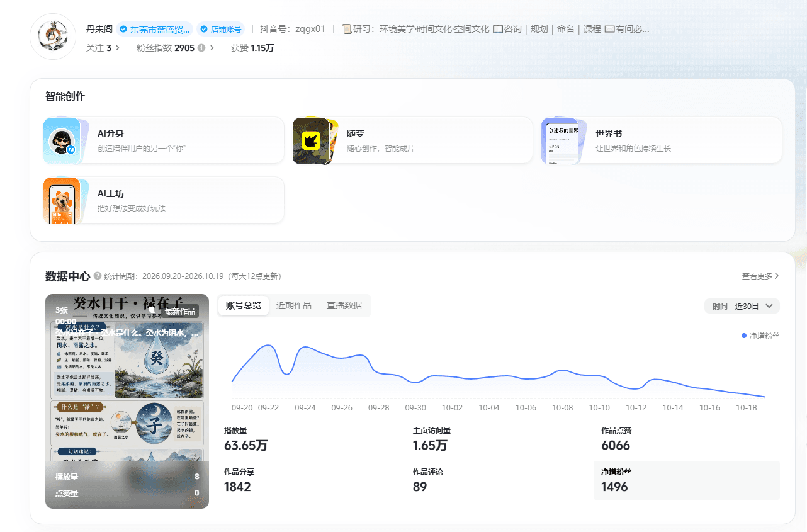
Task: Switch to the 账号总览 tab
Action: [x=244, y=305]
